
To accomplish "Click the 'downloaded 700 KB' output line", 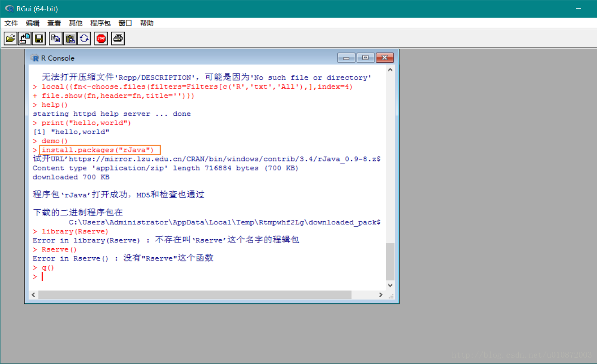I will point(71,177).
